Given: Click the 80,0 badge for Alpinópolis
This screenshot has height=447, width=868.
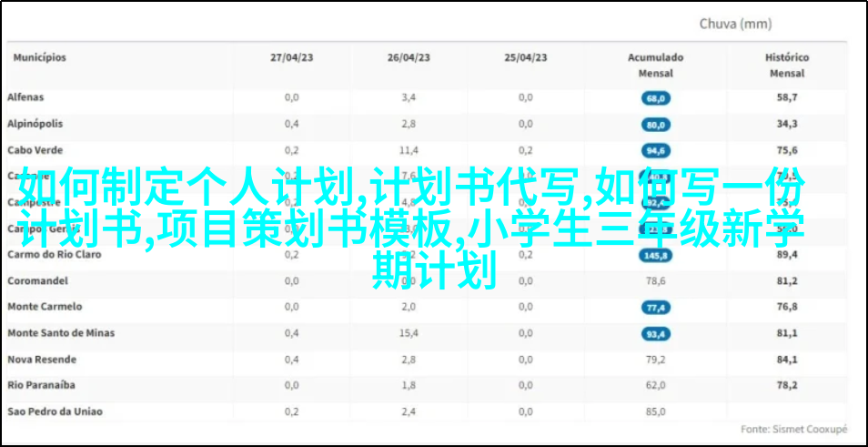Looking at the screenshot, I should 655,125.
